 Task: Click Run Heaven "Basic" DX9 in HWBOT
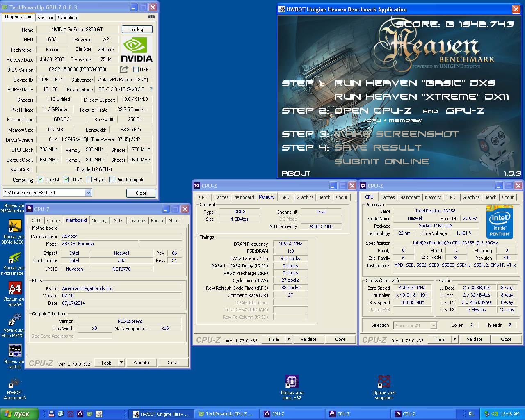(x=415, y=83)
